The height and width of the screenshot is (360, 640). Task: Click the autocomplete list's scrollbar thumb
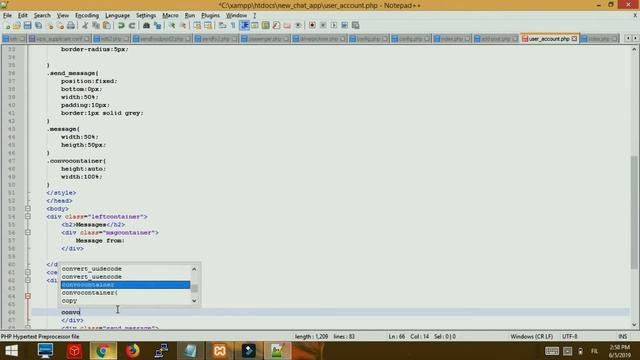194,288
